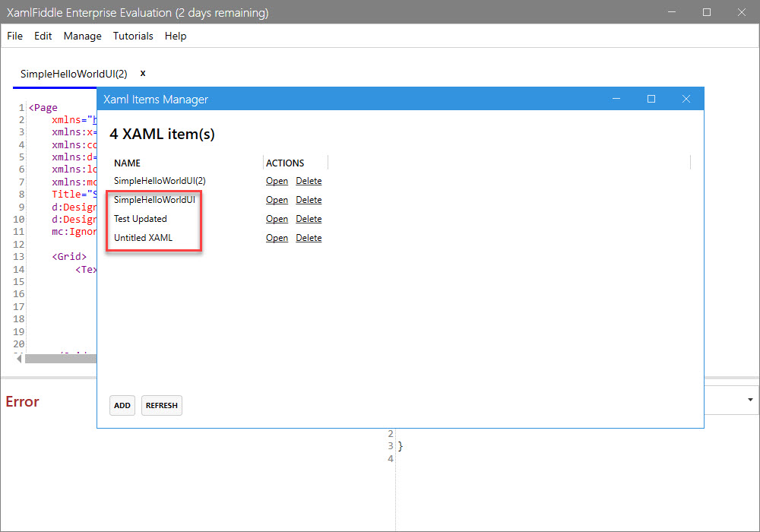Click the Error heading
This screenshot has width=760, height=532.
point(22,402)
